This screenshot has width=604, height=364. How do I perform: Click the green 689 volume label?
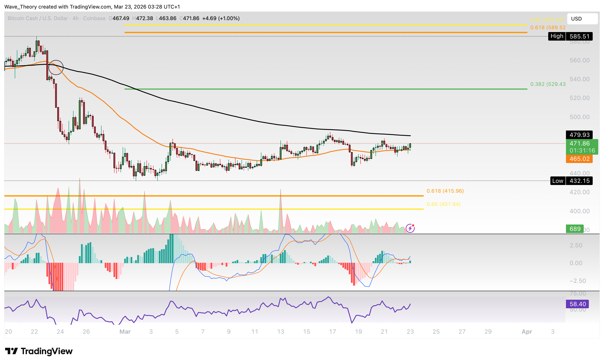[575, 229]
